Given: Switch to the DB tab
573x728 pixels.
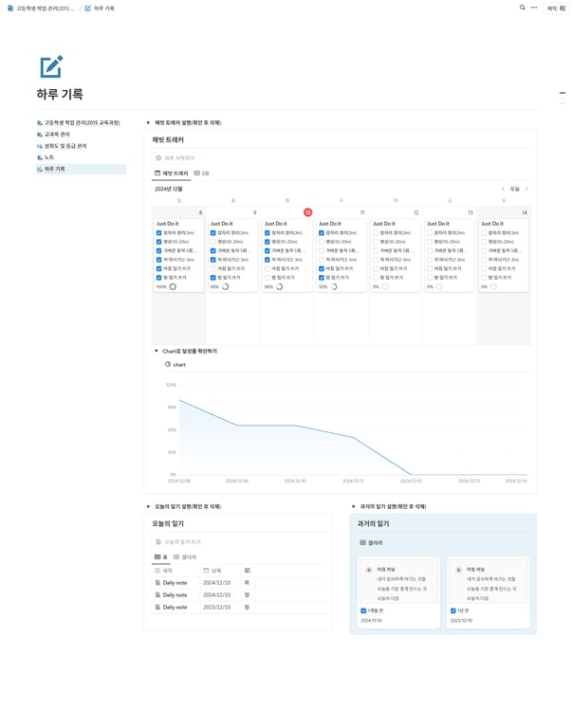Looking at the screenshot, I should pos(201,173).
